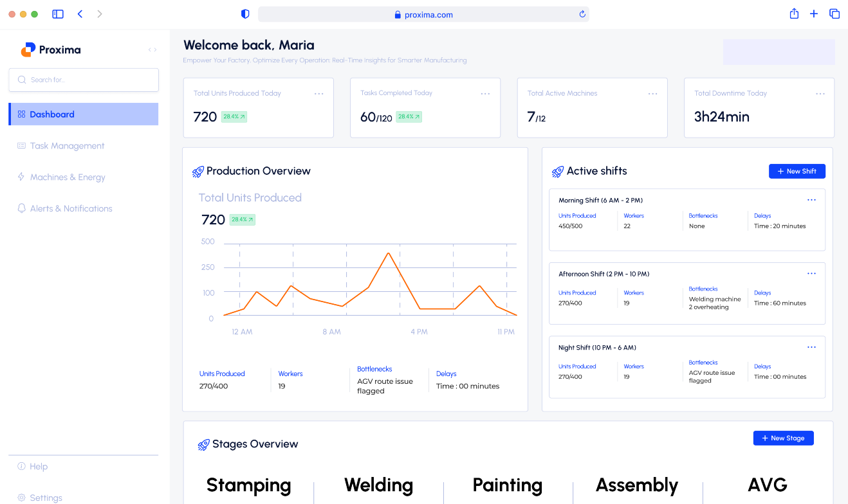848x504 pixels.
Task: Click the peak point on the production chart
Action: (389, 253)
